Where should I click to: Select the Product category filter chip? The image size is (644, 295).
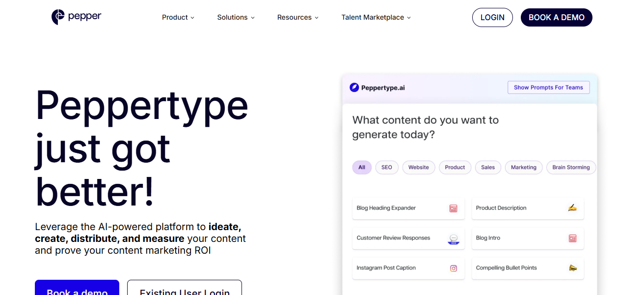pos(455,167)
